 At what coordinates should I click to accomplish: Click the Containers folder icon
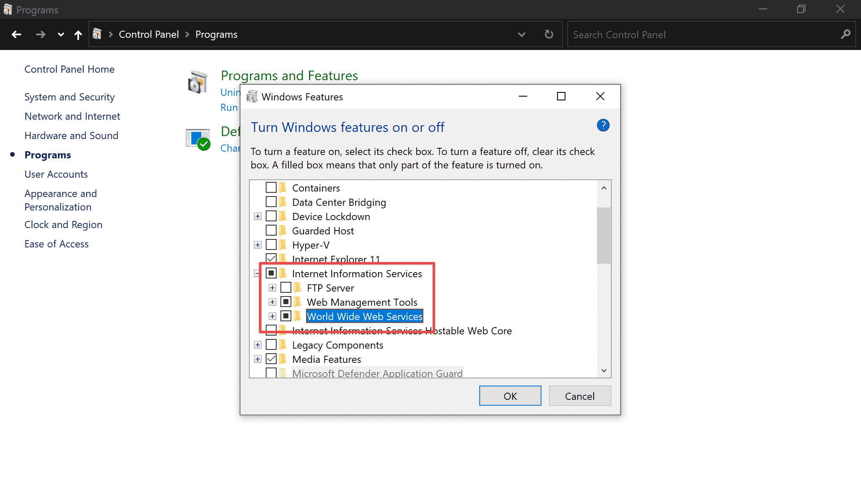[x=283, y=187]
